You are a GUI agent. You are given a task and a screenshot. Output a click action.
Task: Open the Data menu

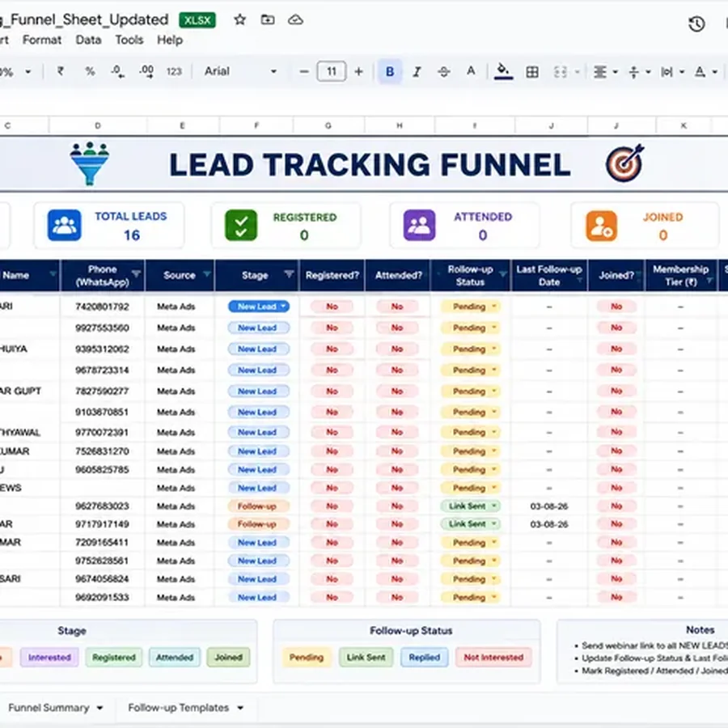pyautogui.click(x=88, y=40)
